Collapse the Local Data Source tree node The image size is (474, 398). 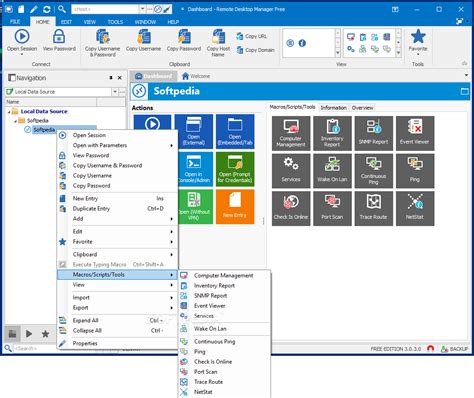coord(9,112)
